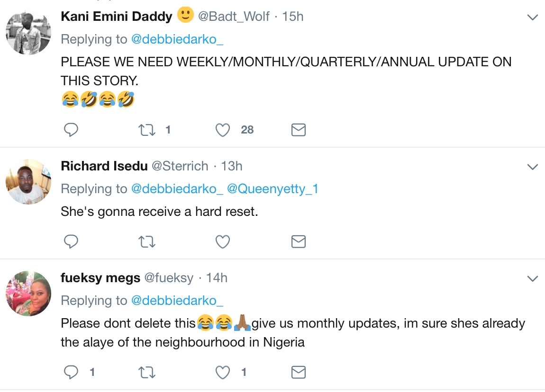Retweet Kani Emini Daddy's tweet
The width and height of the screenshot is (545, 392).
pos(147,130)
